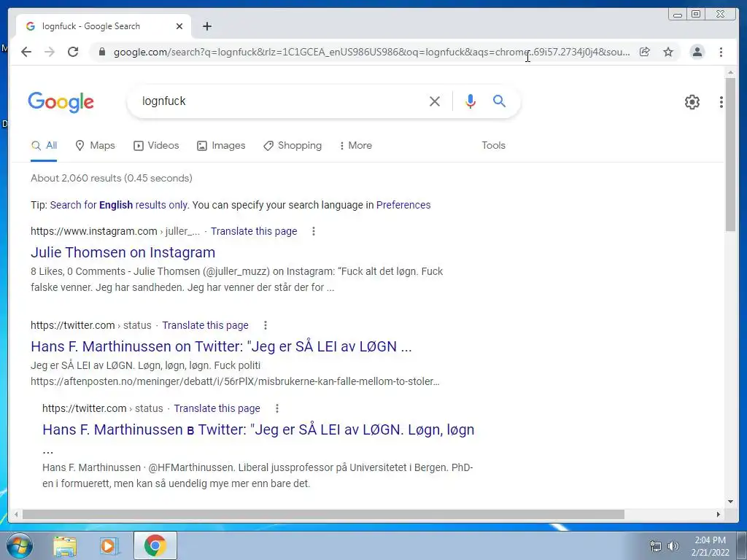Click the scroll down arrow

click(x=729, y=502)
